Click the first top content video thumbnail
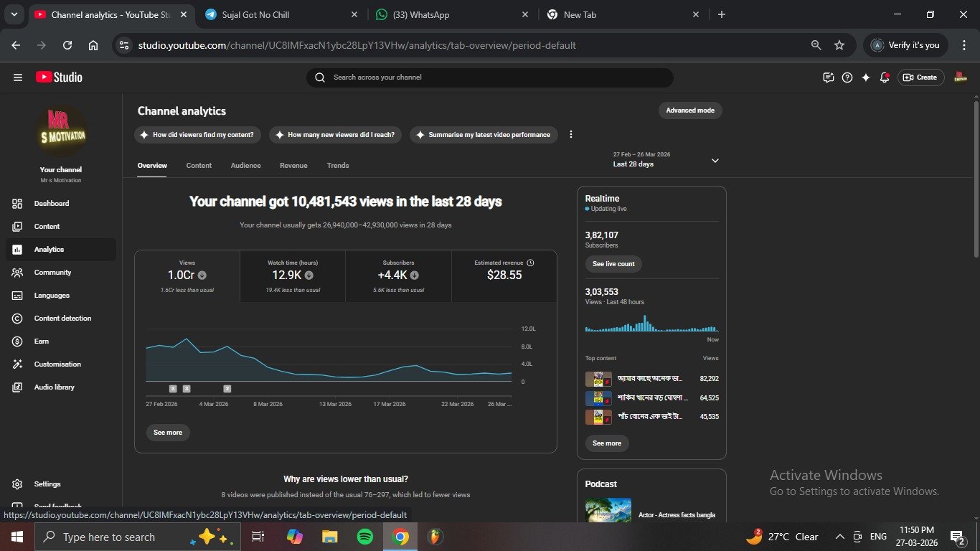 click(x=598, y=379)
